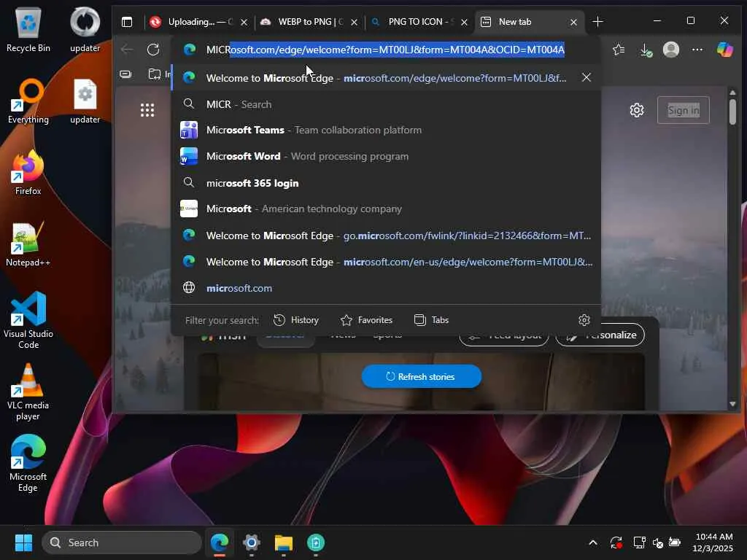The height and width of the screenshot is (560, 747).
Task: Click the Sign in button
Action: [683, 111]
